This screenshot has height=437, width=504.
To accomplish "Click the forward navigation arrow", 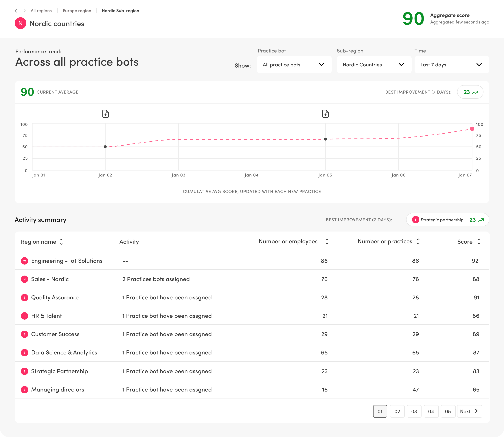I will (24, 10).
